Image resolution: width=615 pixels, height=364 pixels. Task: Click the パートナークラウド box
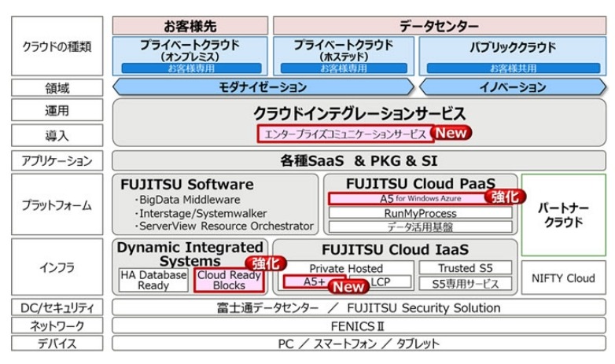(x=563, y=215)
